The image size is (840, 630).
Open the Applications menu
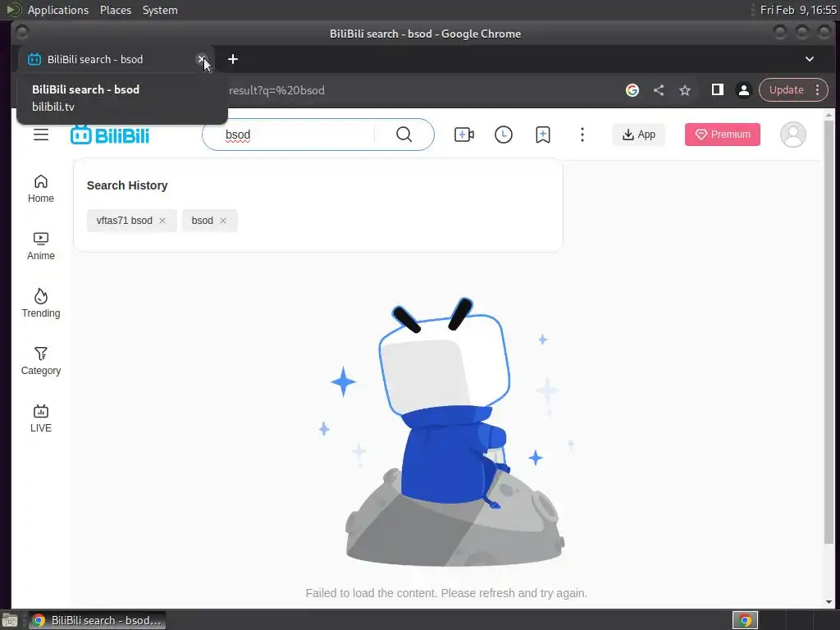[x=58, y=10]
